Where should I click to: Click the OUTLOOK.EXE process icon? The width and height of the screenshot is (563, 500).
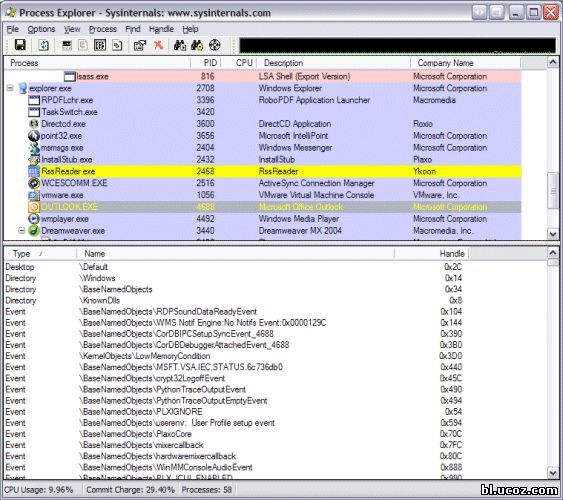[34, 207]
